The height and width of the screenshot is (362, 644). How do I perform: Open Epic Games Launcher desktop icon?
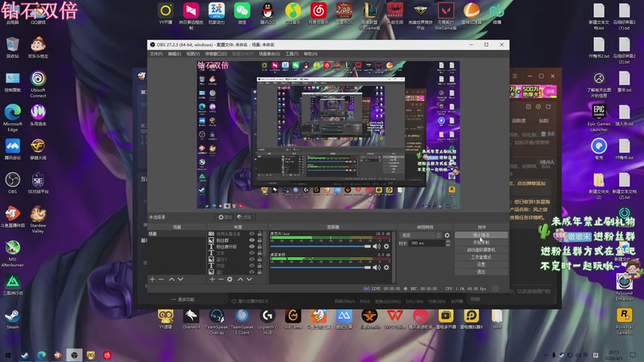(x=598, y=117)
